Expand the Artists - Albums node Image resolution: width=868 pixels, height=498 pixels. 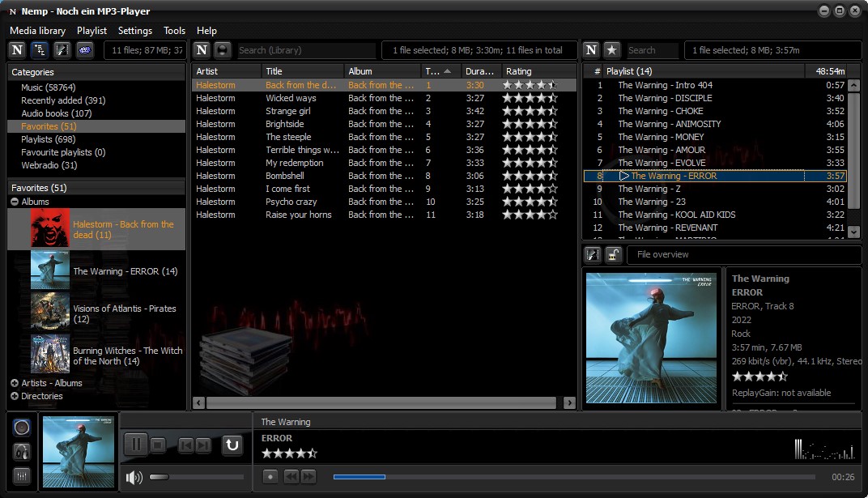click(x=15, y=383)
